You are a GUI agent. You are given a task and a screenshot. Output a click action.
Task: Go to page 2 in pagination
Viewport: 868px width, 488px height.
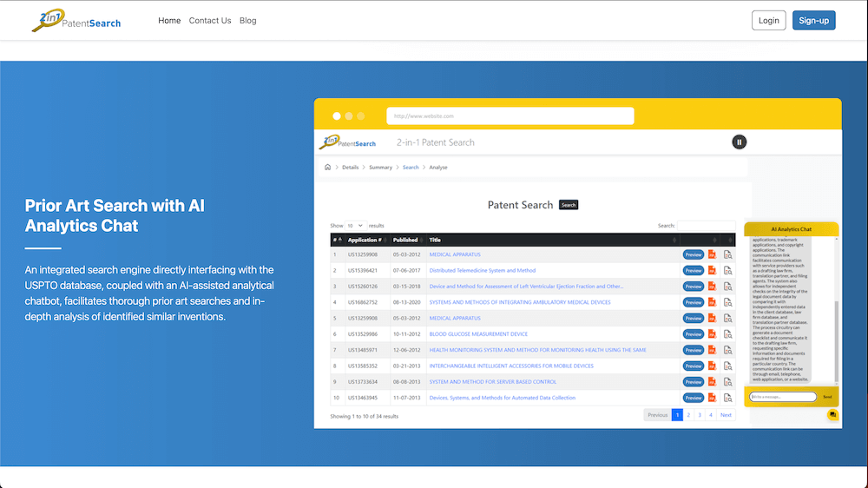point(688,415)
